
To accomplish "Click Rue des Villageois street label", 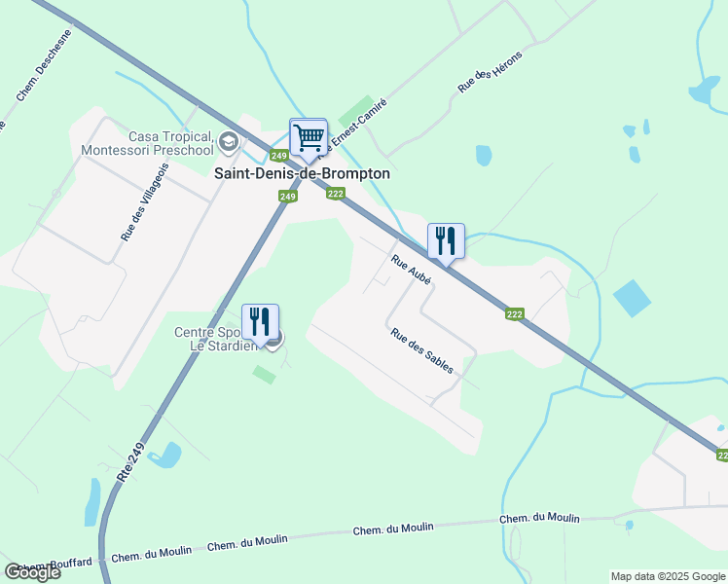I will click(x=145, y=202).
